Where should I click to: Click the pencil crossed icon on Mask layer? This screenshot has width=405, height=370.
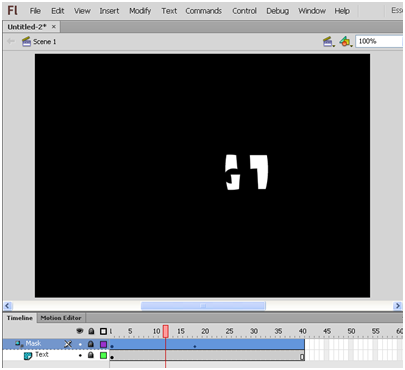pyautogui.click(x=68, y=344)
